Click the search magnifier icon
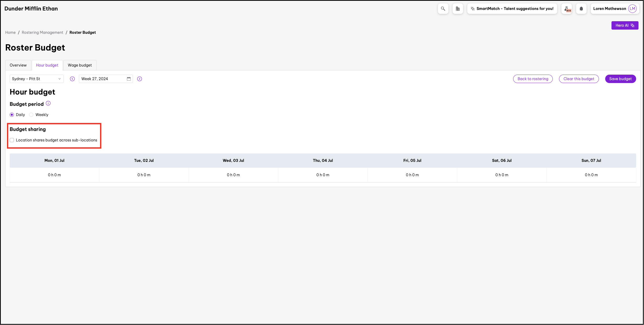The width and height of the screenshot is (644, 325). pos(443,9)
